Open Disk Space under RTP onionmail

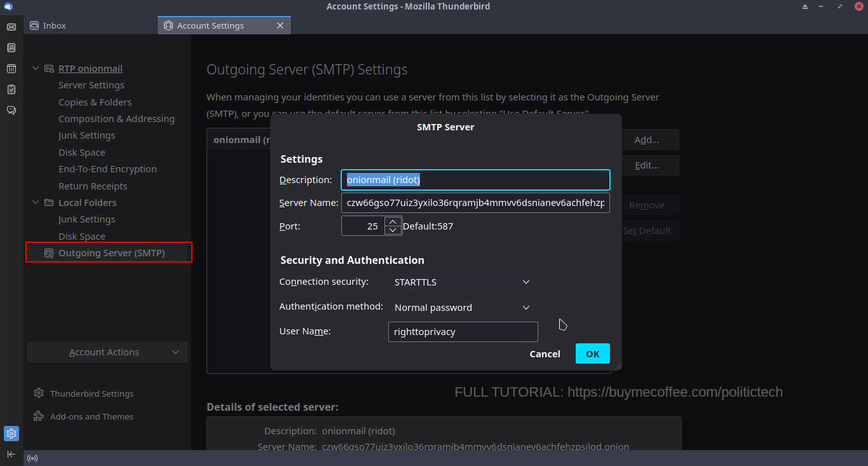pyautogui.click(x=82, y=153)
